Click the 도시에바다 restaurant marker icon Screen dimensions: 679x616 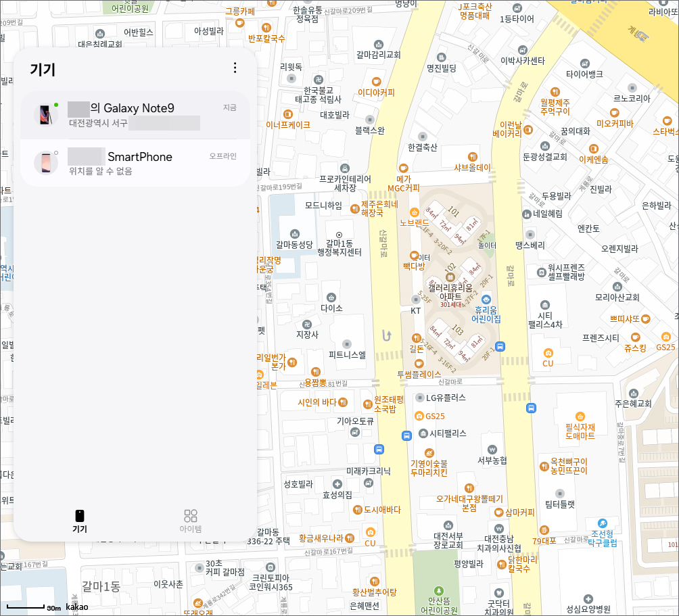click(358, 510)
